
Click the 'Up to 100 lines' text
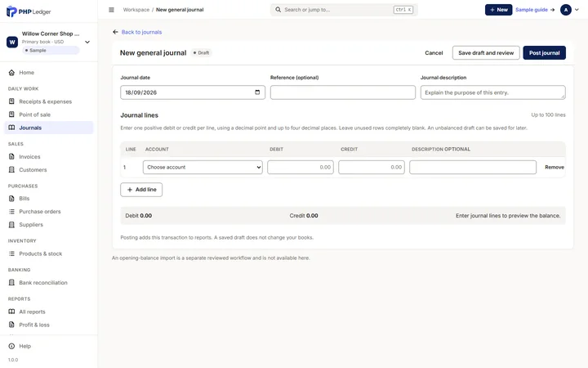click(x=548, y=115)
